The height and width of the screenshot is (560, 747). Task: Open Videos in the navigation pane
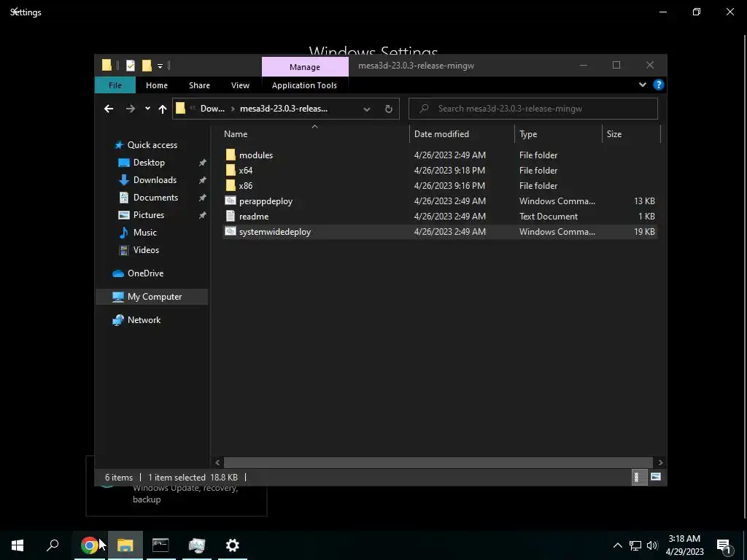click(x=146, y=250)
